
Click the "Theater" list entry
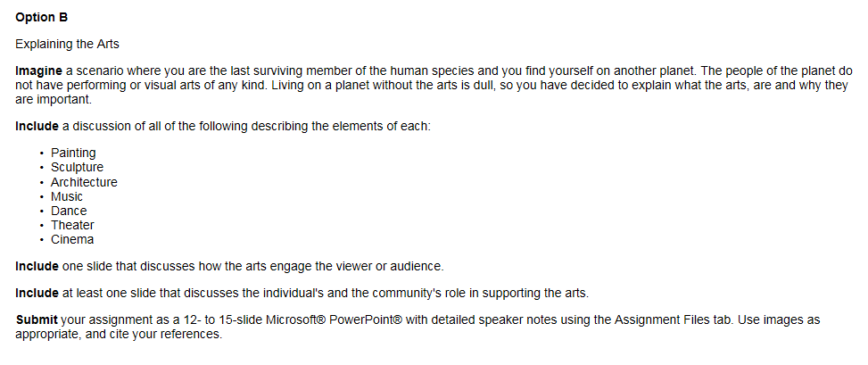coord(72,225)
